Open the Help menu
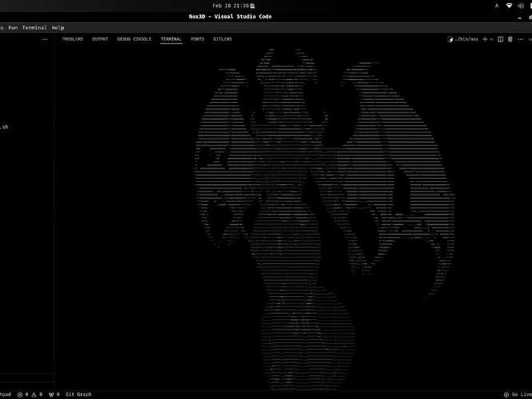This screenshot has width=532, height=399. tap(58, 28)
